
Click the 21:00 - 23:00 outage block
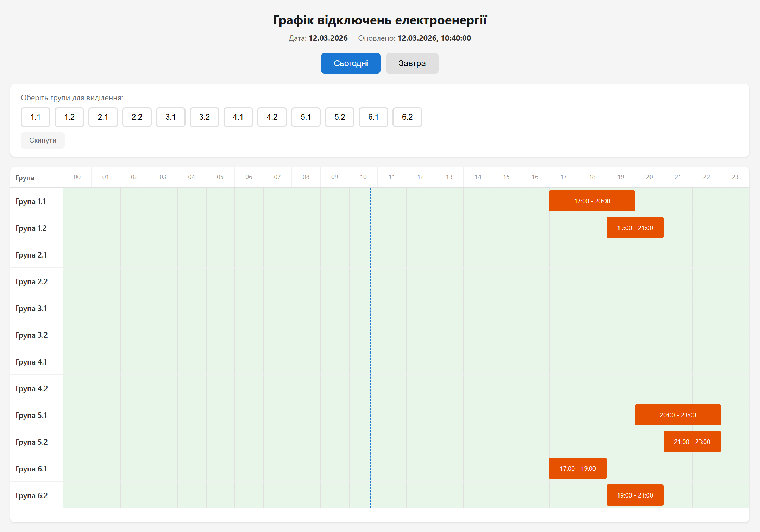coord(692,442)
